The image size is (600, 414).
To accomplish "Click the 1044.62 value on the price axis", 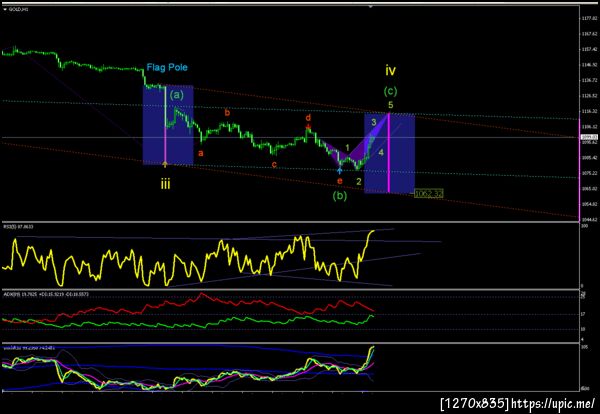I will [589, 220].
